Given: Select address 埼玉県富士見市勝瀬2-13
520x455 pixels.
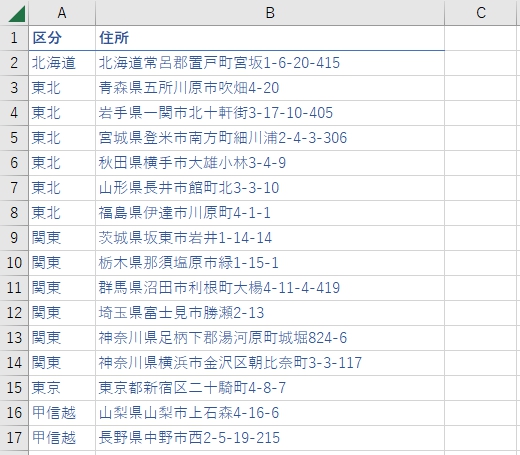Looking at the screenshot, I should point(270,313).
